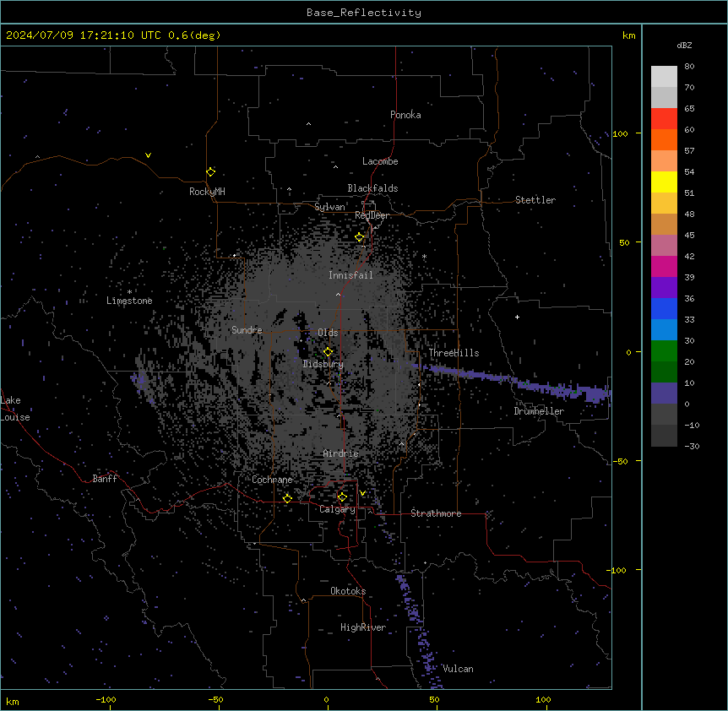The width and height of the screenshot is (728, 711).
Task: Select the yellow V marker northeast of Calgary
Action: (362, 493)
